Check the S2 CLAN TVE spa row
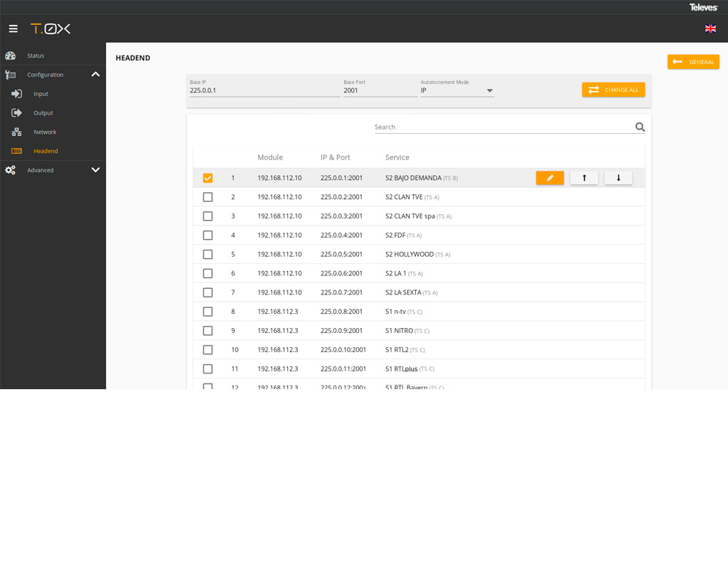Viewport: 728px width, 587px height. 208,216
